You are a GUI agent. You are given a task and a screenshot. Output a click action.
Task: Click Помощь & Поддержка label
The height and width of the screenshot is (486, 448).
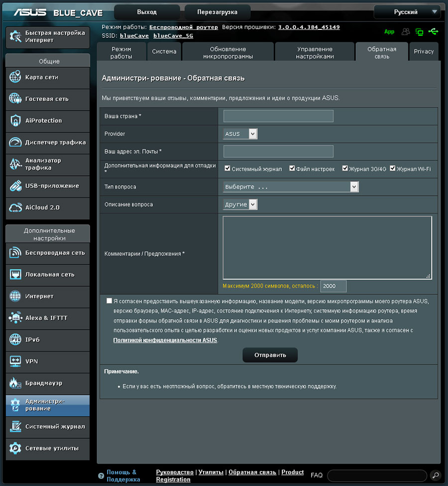click(123, 476)
